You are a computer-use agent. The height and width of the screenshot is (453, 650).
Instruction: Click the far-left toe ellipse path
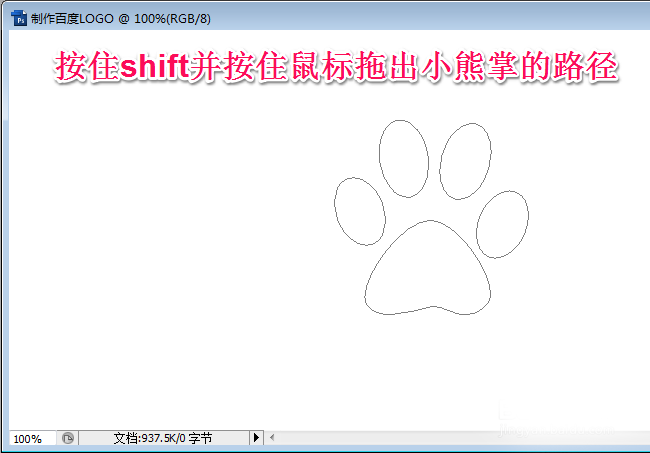pyautogui.click(x=360, y=211)
